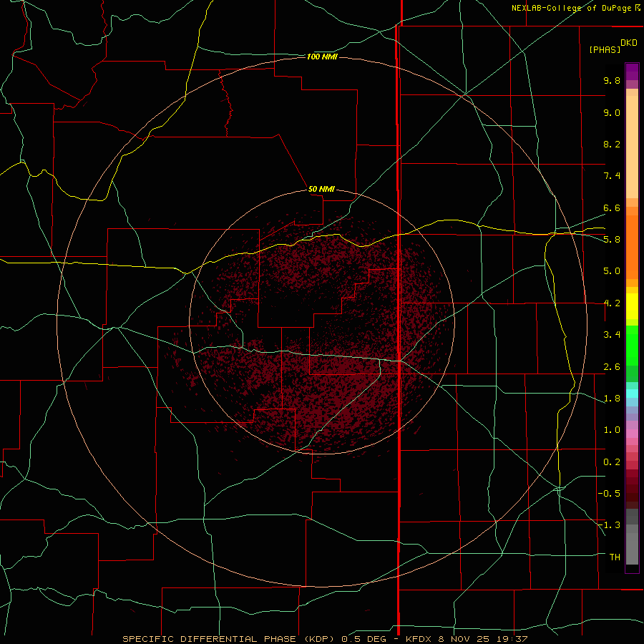Pick the orange color bar segment
Screen dimensions: 644x644
click(x=632, y=247)
